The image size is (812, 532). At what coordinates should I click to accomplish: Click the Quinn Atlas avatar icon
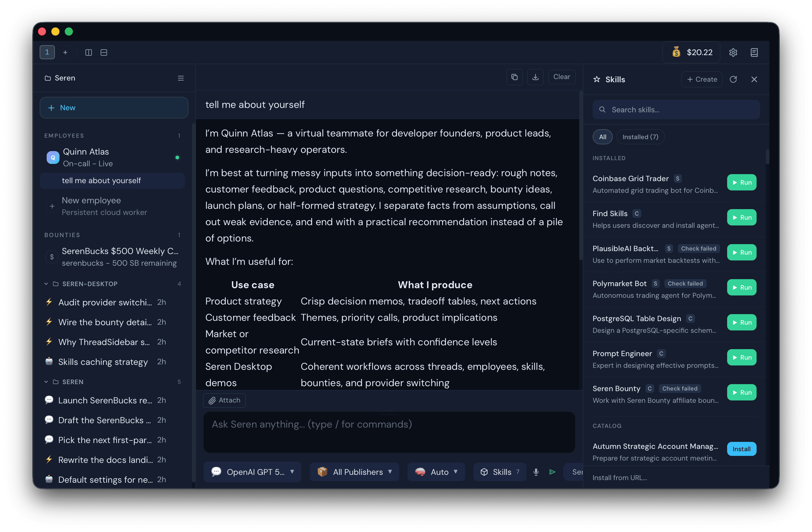[53, 157]
